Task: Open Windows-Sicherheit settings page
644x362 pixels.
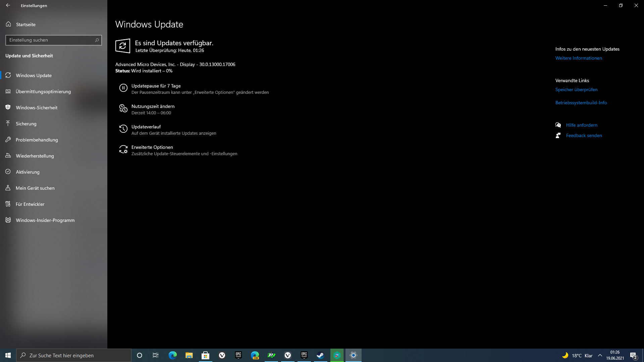Action: click(x=37, y=108)
